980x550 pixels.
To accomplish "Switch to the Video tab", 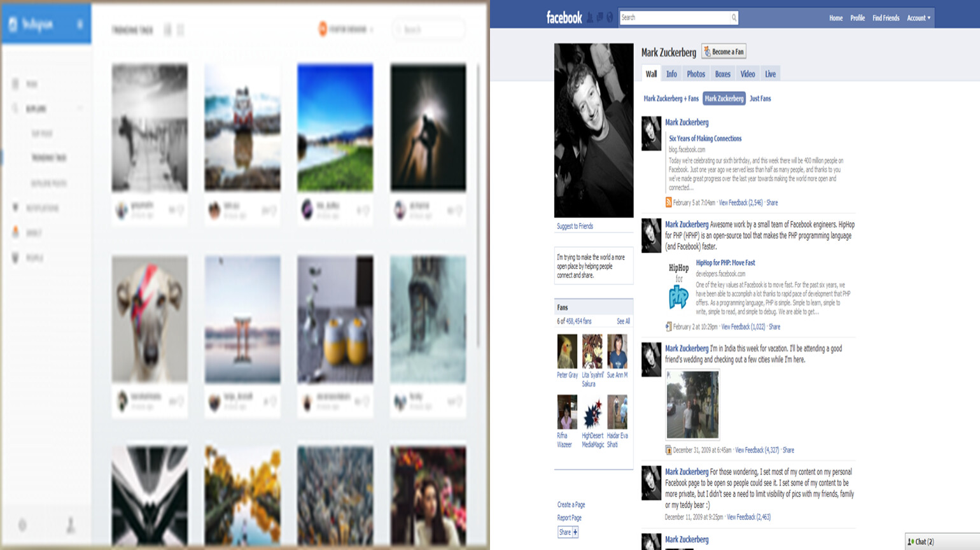I will (x=748, y=74).
